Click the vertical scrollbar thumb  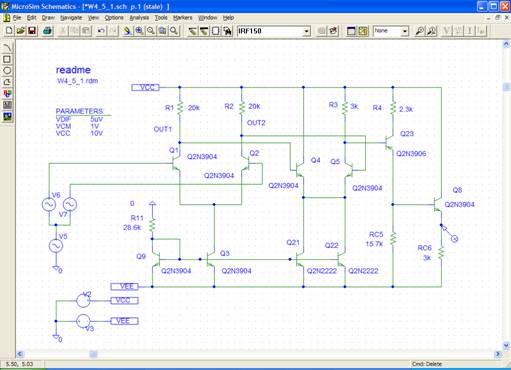[506, 87]
